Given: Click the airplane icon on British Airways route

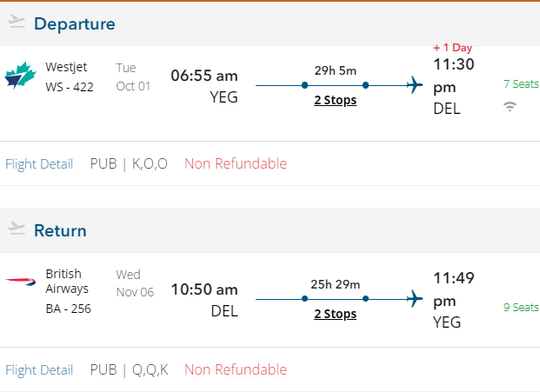Looking at the screenshot, I should click(x=414, y=299).
